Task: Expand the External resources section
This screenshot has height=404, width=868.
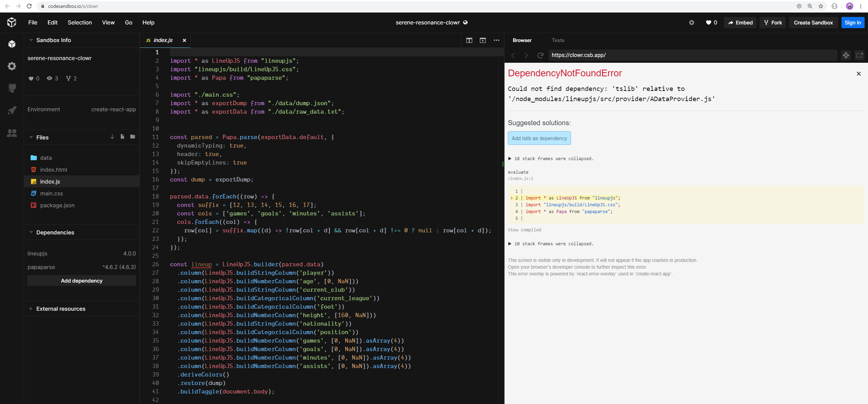Action: click(x=31, y=309)
